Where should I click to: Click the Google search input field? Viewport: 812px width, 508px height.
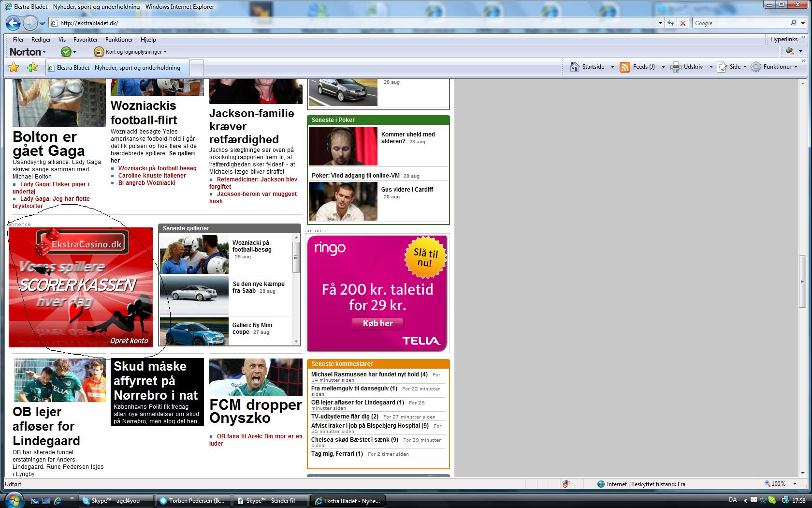739,23
